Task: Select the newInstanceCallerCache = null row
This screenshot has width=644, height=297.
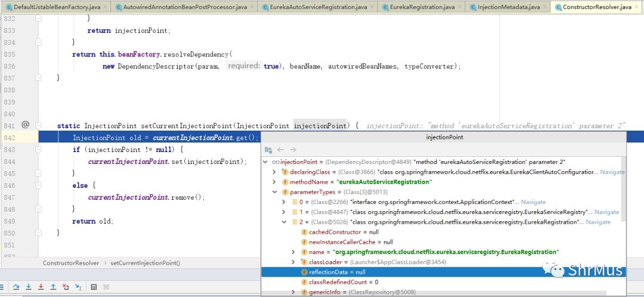Action: pyautogui.click(x=443, y=242)
